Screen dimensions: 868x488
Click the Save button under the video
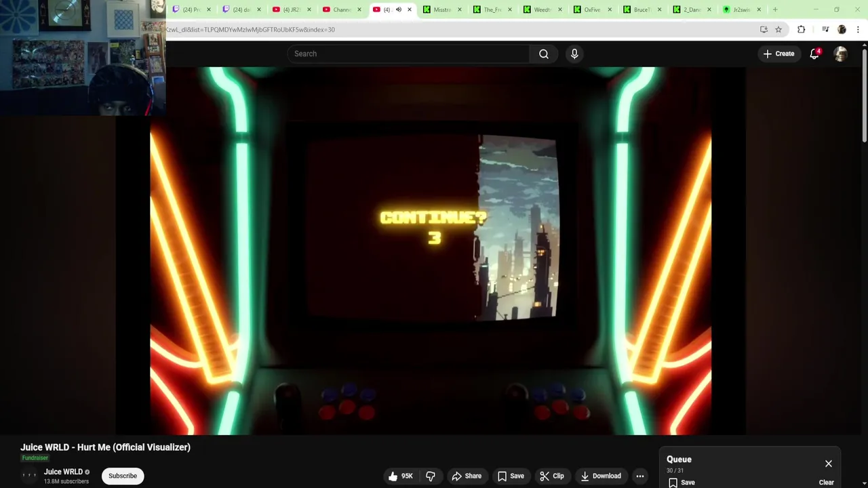click(x=511, y=476)
